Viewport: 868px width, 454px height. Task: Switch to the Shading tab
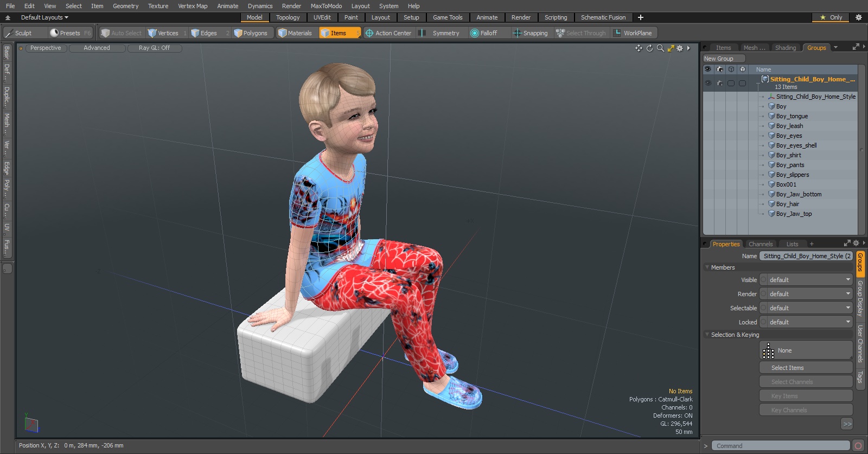pos(785,48)
